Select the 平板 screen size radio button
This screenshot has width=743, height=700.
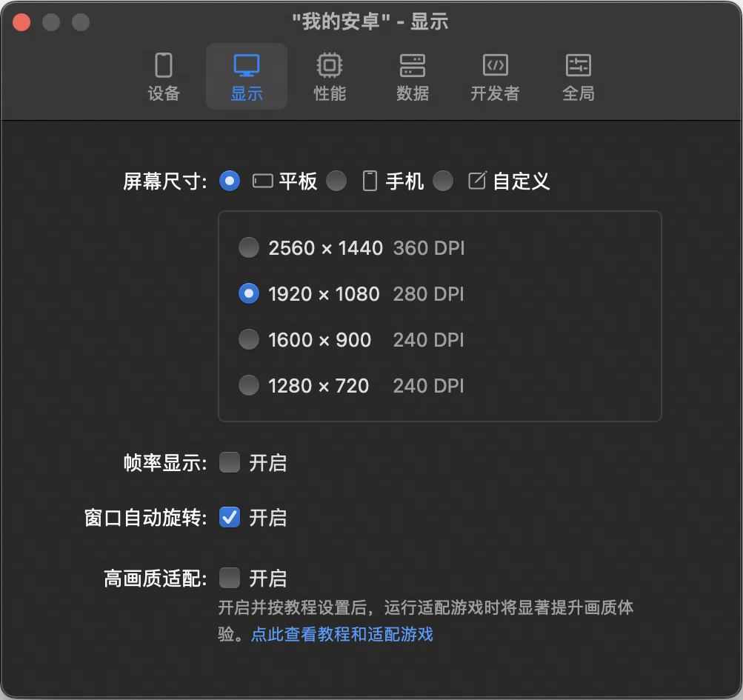click(230, 181)
